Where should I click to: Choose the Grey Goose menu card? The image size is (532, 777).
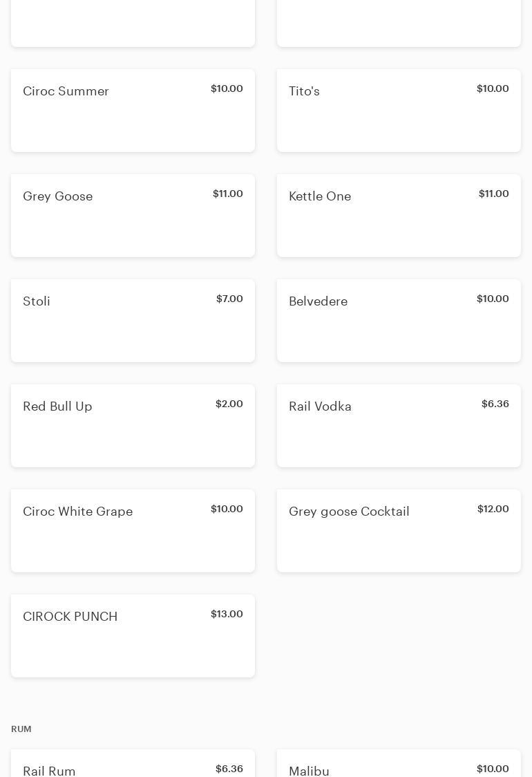(133, 216)
